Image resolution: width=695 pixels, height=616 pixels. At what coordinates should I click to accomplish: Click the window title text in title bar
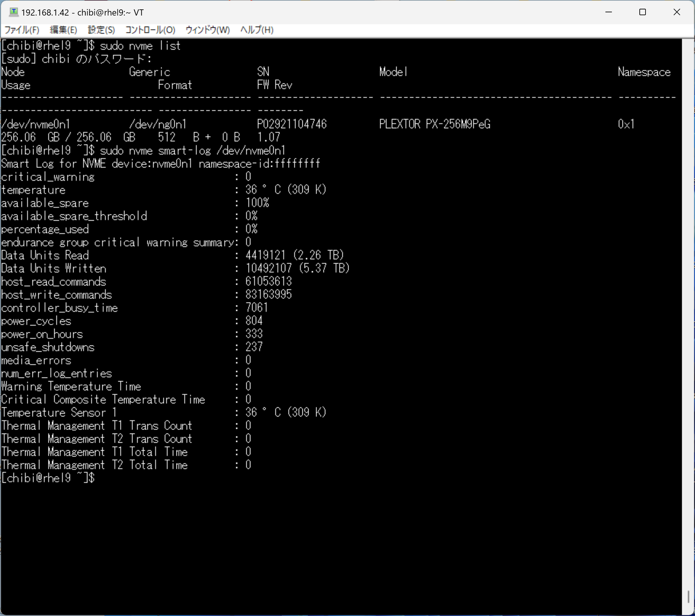[x=82, y=13]
